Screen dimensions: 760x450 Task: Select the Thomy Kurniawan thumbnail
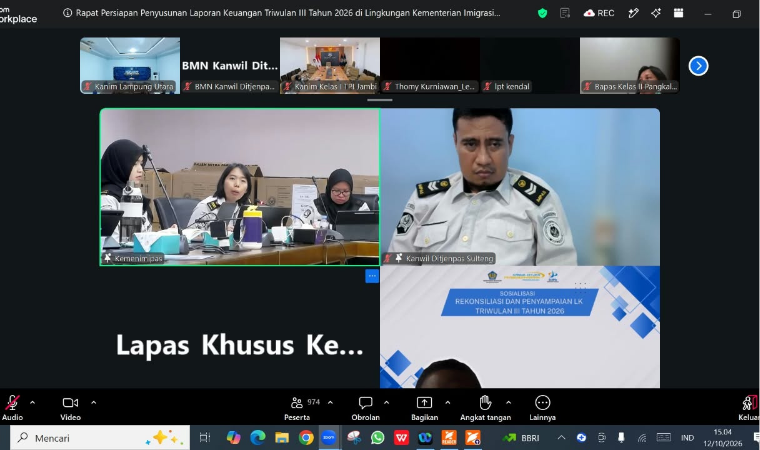click(430, 65)
